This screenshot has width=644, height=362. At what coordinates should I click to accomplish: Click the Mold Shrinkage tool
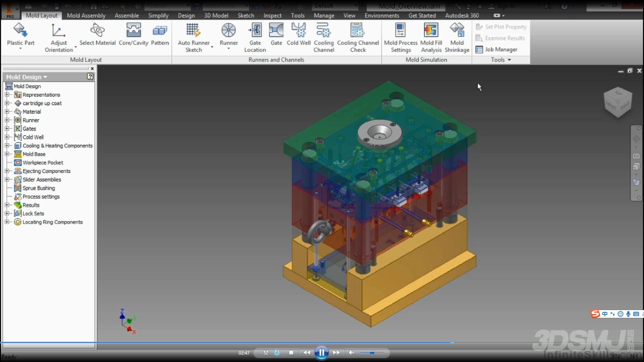(x=457, y=37)
